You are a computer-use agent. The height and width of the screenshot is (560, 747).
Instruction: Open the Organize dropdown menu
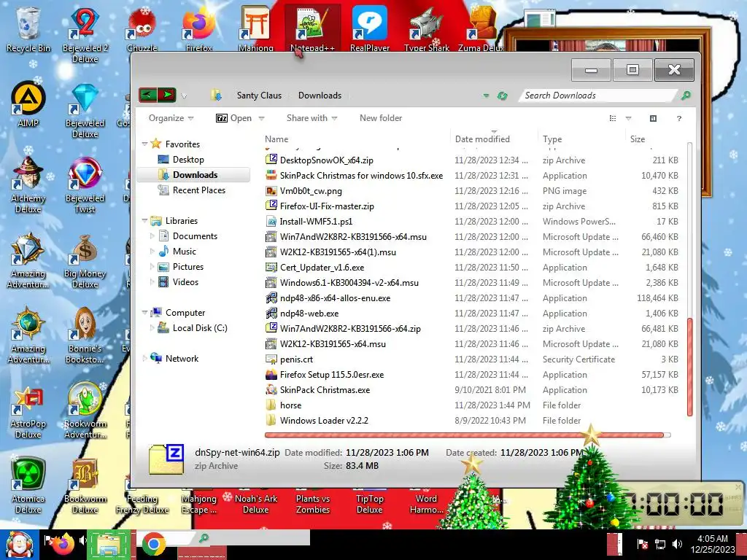pyautogui.click(x=171, y=118)
